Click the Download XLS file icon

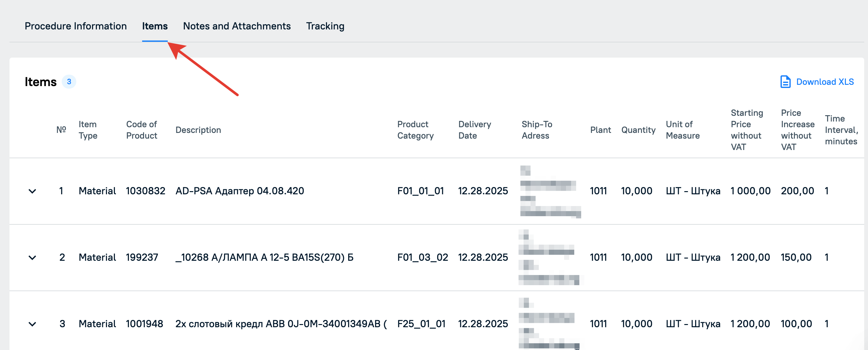click(785, 82)
